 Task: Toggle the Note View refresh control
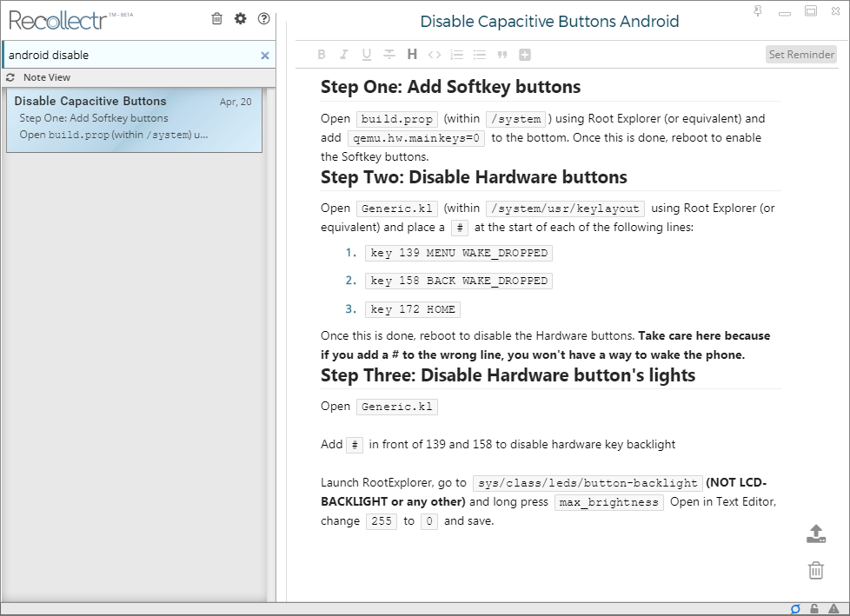click(10, 77)
